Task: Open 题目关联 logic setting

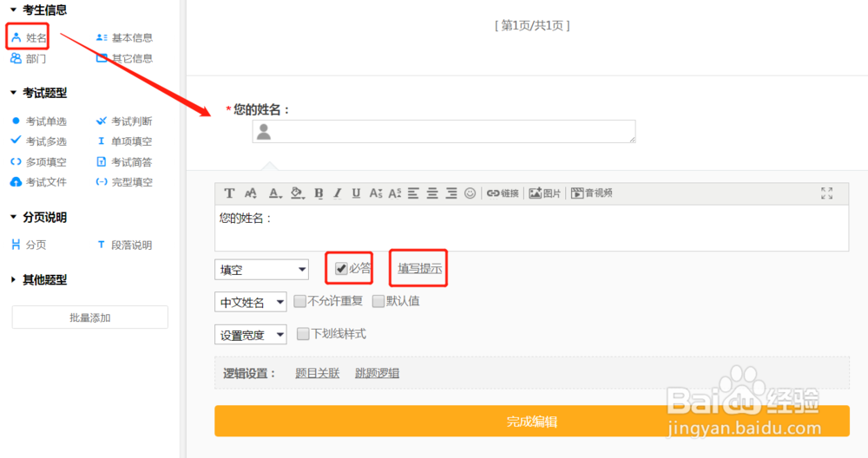Action: point(317,373)
